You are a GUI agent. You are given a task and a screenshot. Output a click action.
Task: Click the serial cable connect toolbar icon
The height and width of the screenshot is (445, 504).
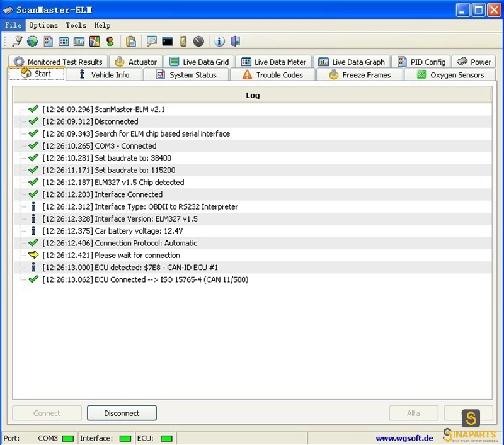click(18, 41)
